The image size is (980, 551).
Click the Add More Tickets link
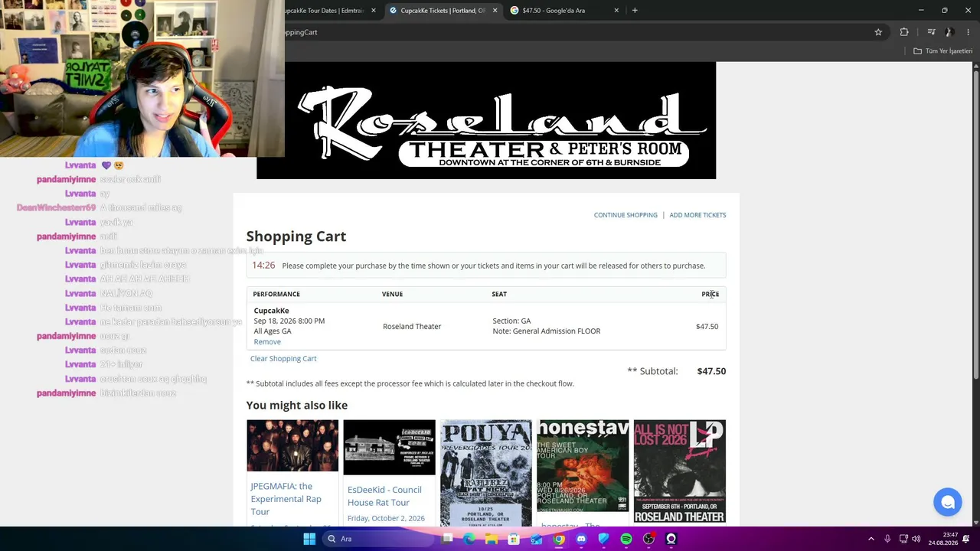pos(697,215)
